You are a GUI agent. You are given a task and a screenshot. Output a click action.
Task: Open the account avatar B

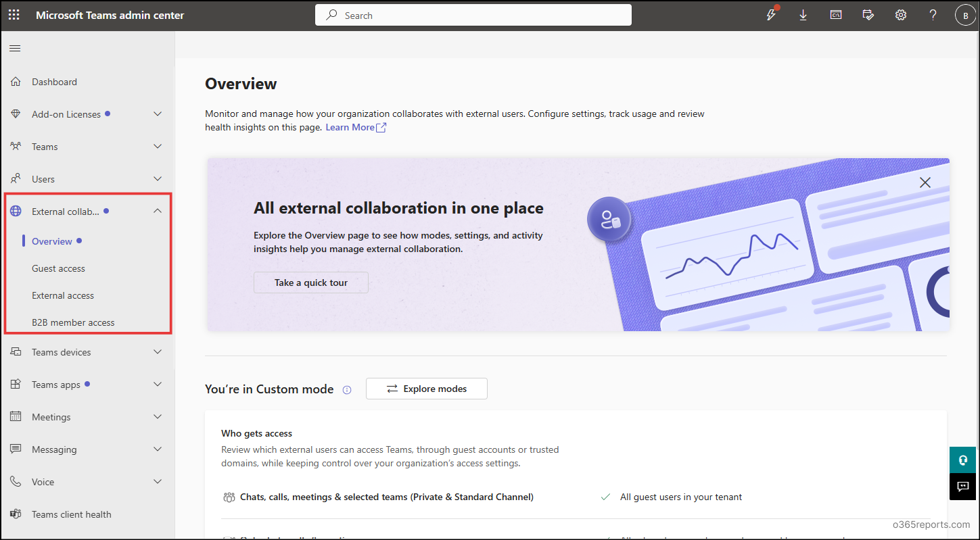pos(965,16)
